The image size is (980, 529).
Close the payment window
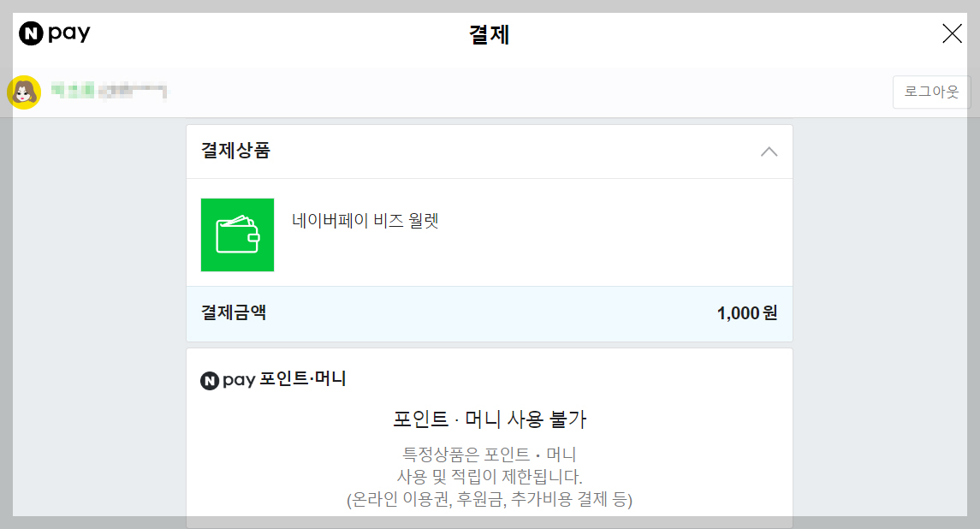[952, 33]
